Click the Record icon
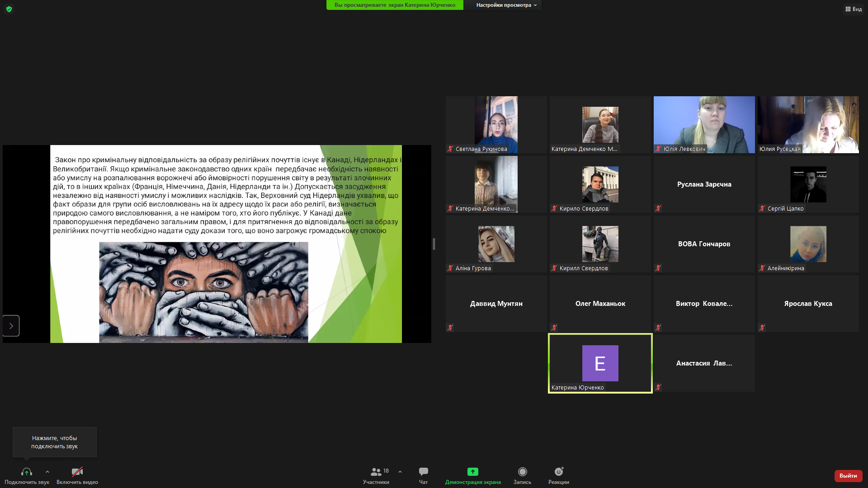Viewport: 868px width, 488px height. coord(522,472)
